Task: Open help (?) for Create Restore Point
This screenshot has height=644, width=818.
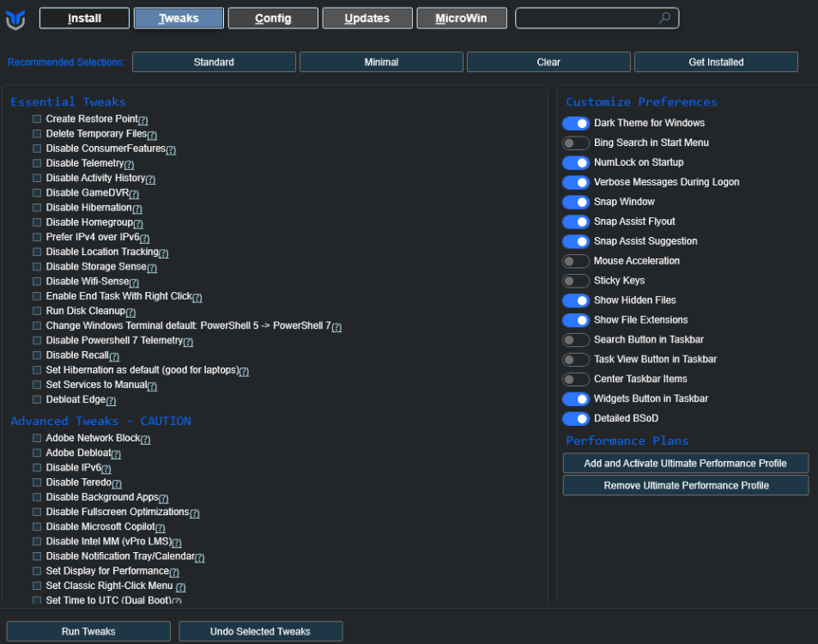Action: (x=142, y=120)
